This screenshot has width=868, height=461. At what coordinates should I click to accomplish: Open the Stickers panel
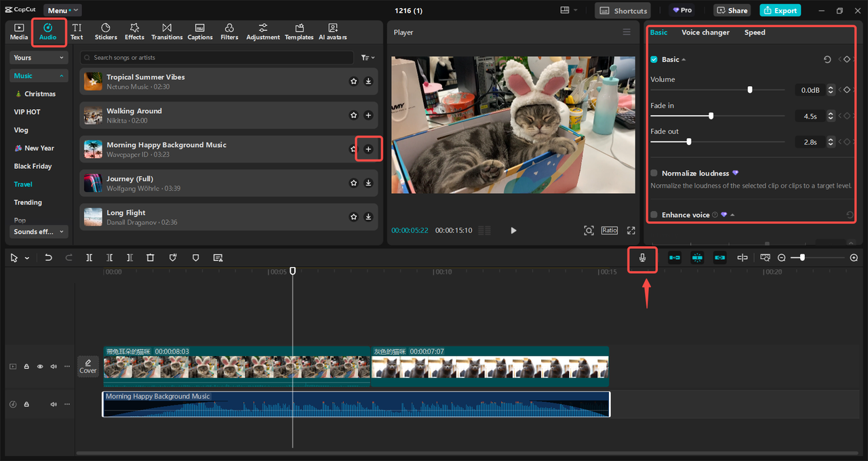106,31
